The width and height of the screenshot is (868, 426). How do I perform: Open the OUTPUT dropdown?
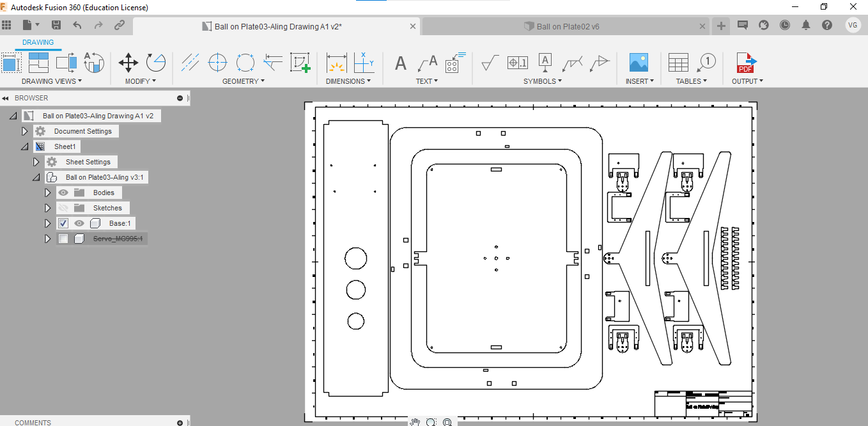click(x=747, y=81)
